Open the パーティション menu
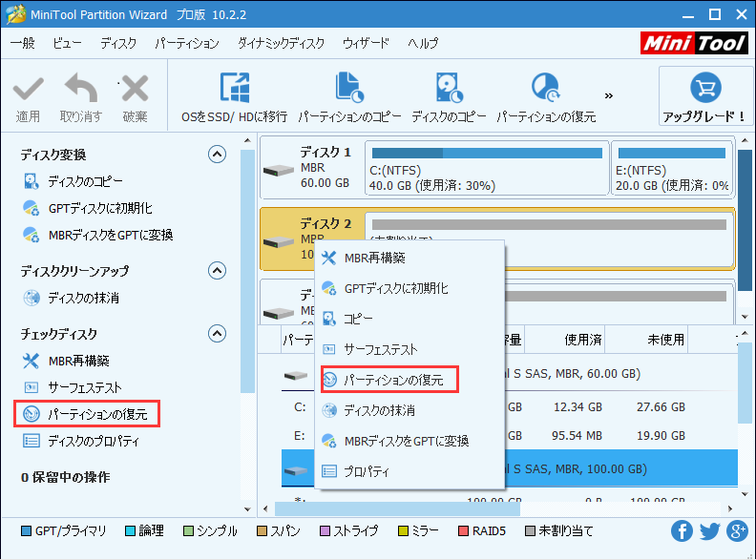Viewport: 756px width, 560px height. [186, 43]
